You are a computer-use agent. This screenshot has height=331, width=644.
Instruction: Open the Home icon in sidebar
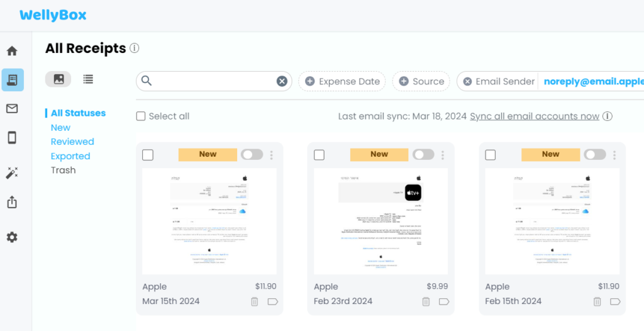pos(12,51)
